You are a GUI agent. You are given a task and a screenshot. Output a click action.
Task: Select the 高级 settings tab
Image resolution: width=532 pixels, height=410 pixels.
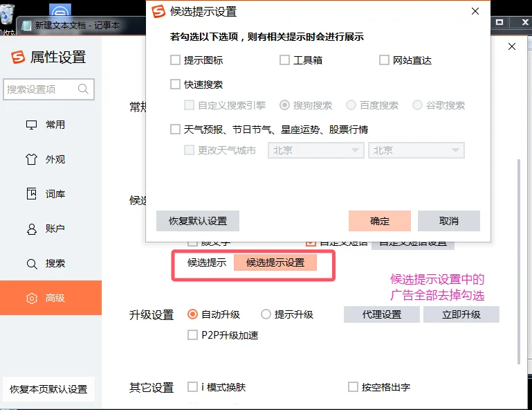click(51, 298)
